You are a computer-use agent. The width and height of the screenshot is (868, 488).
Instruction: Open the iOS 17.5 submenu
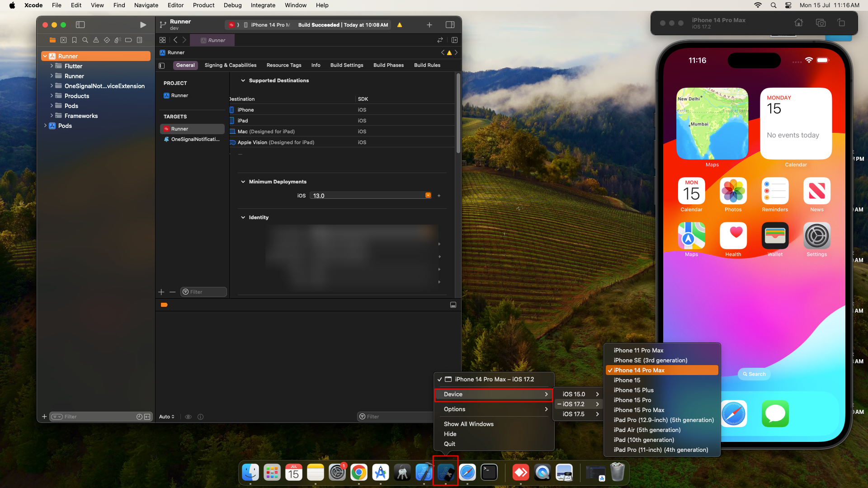(x=579, y=414)
